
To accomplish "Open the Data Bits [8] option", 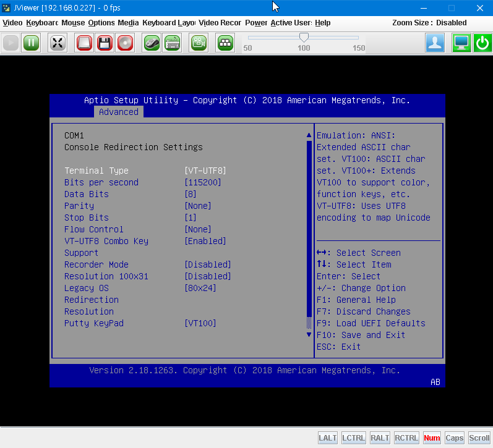I will (191, 194).
